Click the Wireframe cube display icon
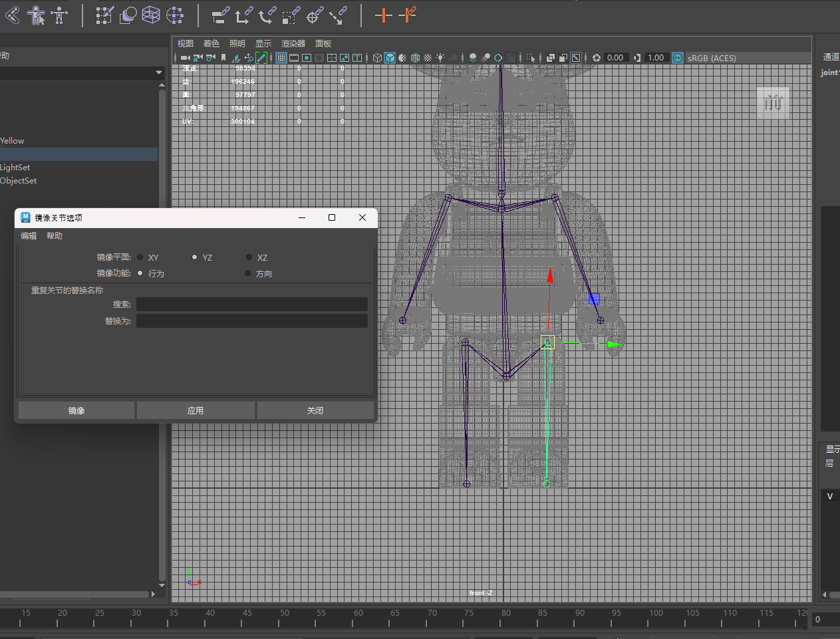Image resolution: width=840 pixels, height=639 pixels. click(x=377, y=58)
